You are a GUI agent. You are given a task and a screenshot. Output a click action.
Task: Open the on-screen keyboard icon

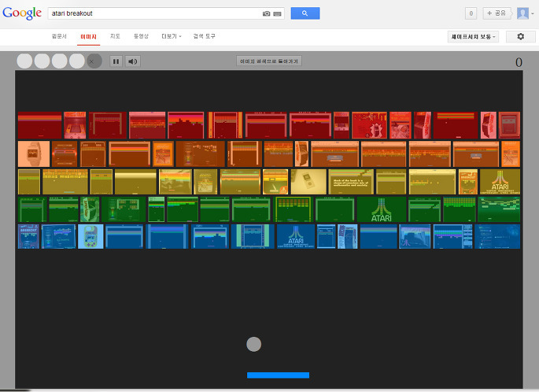click(x=277, y=13)
